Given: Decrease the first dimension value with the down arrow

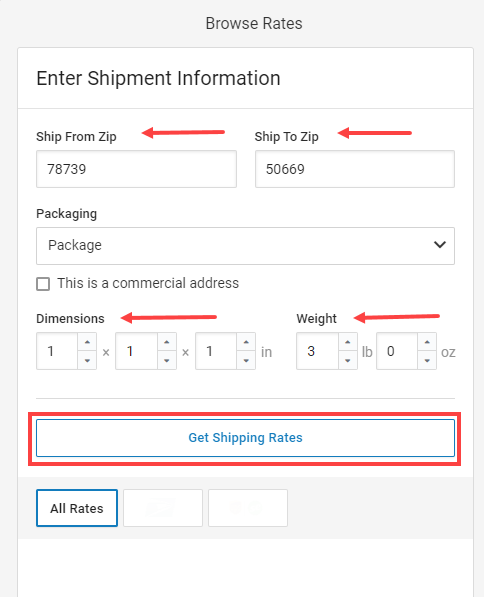Looking at the screenshot, I should click(87, 360).
